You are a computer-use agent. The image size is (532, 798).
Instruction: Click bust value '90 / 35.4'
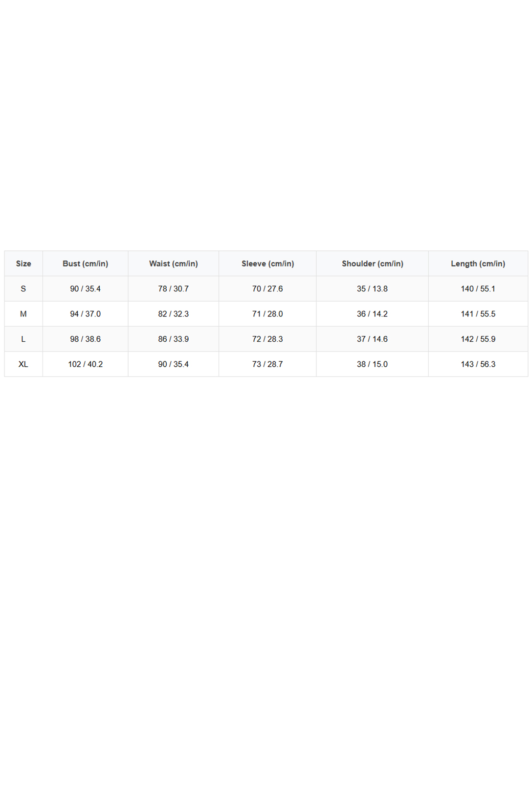[x=86, y=289]
